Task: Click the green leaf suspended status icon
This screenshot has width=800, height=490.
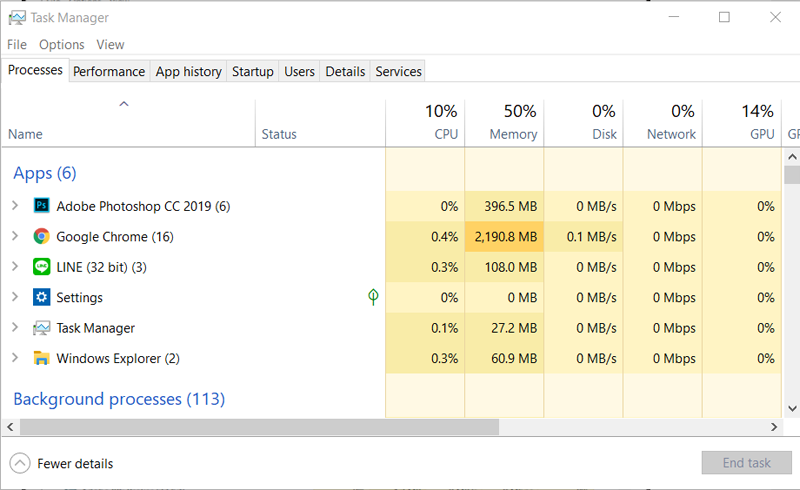Action: click(373, 297)
